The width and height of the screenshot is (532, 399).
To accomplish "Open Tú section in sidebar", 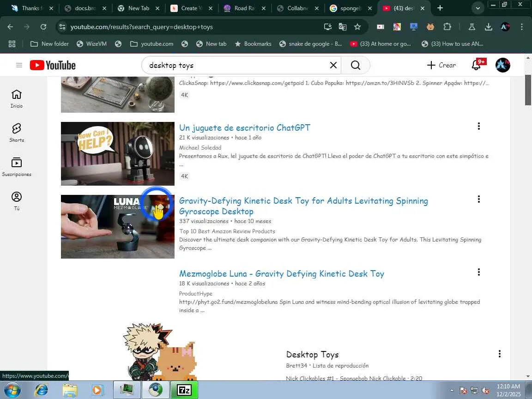I will 17,201.
